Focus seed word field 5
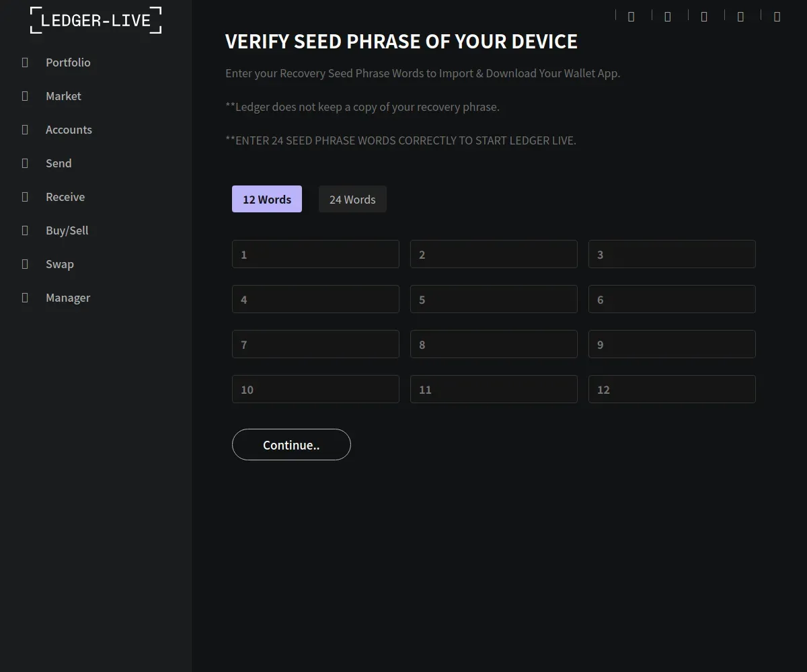The width and height of the screenshot is (807, 672). (x=494, y=299)
